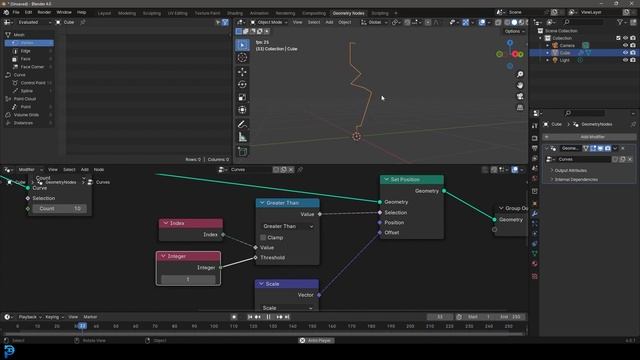Open the Playback popover in timeline

(x=30, y=317)
